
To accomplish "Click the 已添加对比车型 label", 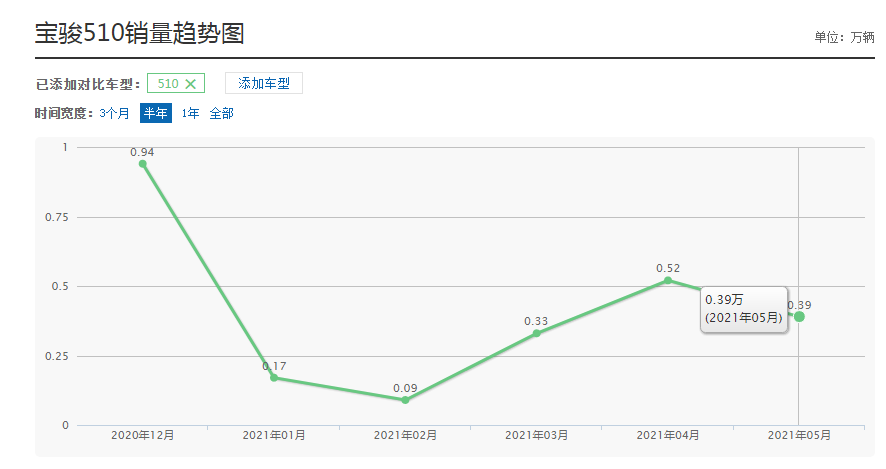I will pyautogui.click(x=88, y=85).
